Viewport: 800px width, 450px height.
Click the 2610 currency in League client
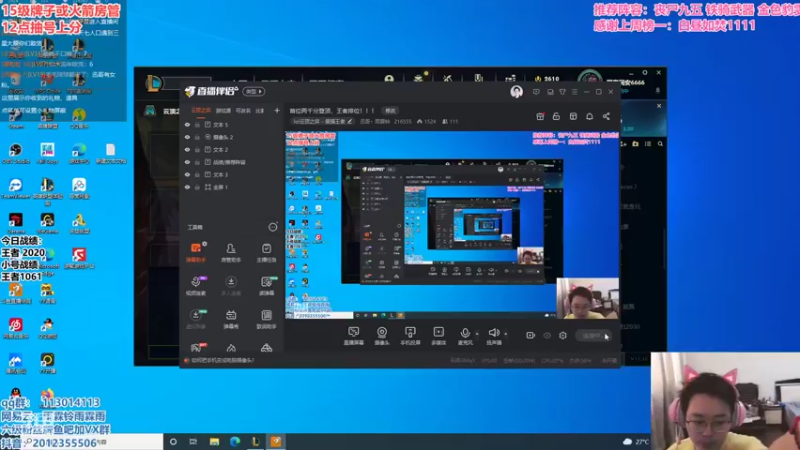point(547,79)
